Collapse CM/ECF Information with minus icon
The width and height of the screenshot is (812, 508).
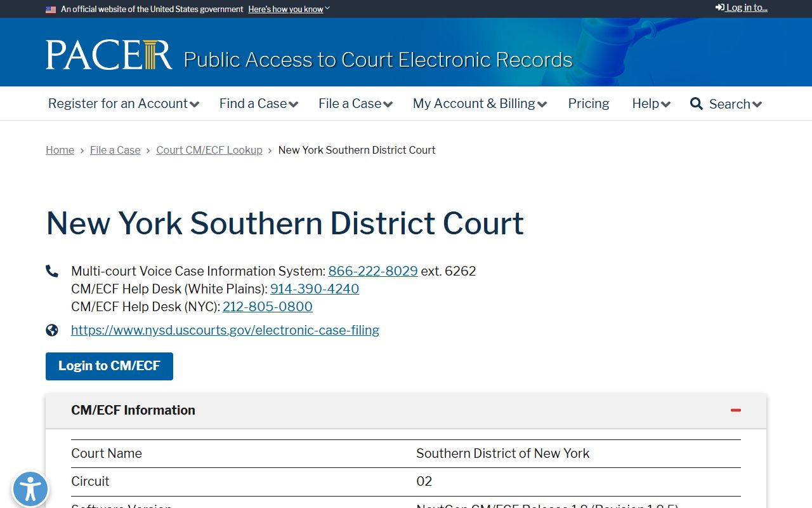pos(736,410)
